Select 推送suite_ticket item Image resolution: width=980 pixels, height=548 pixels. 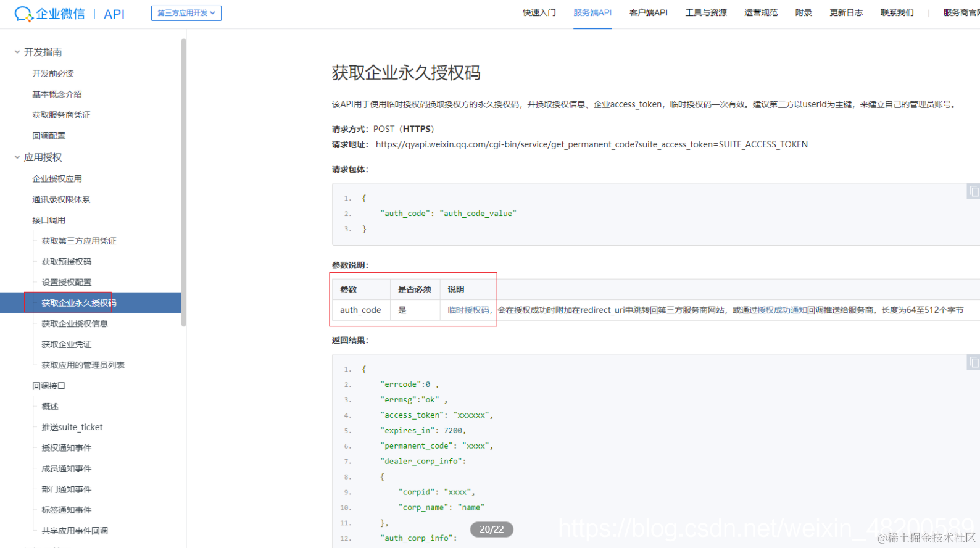click(x=72, y=427)
